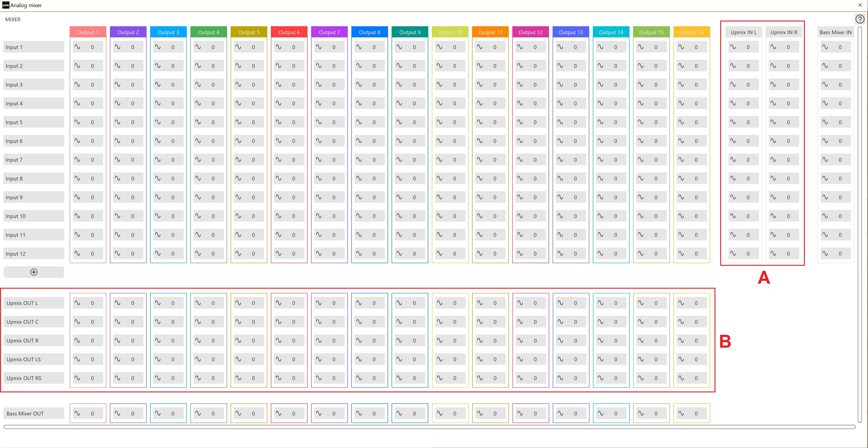This screenshot has height=448, width=868.
Task: Toggle phase icon for Input 12 Output 16
Action: (681, 253)
